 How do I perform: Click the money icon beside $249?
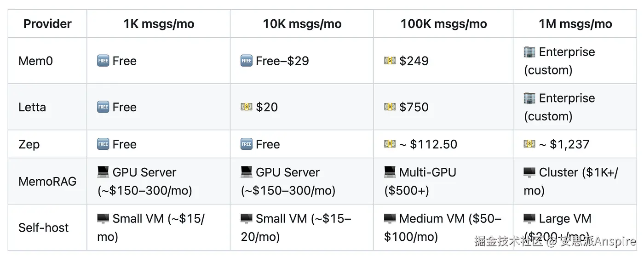point(390,61)
